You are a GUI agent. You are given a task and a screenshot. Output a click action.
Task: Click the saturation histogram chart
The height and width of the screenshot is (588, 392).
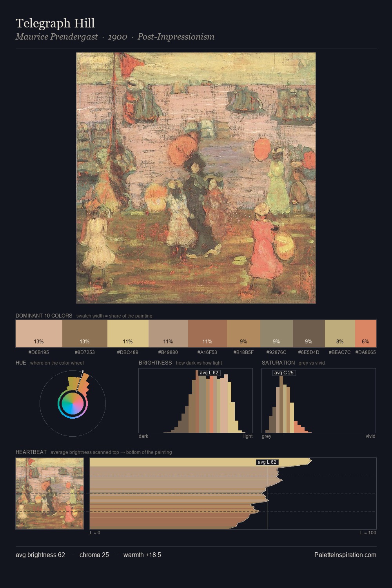[x=319, y=401]
